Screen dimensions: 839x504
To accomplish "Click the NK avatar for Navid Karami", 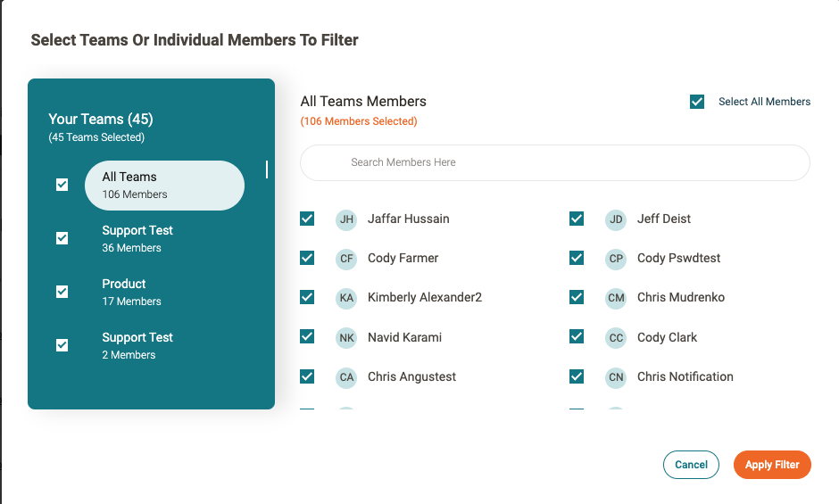I will pos(346,338).
